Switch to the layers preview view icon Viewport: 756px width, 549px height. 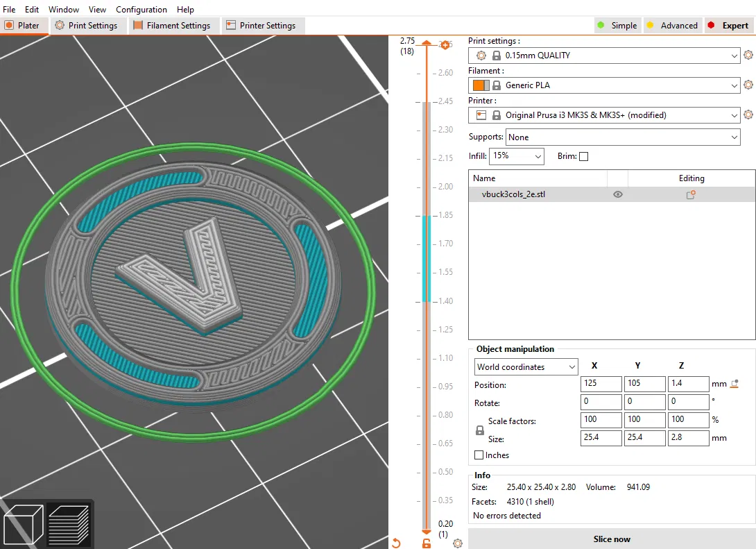(69, 524)
